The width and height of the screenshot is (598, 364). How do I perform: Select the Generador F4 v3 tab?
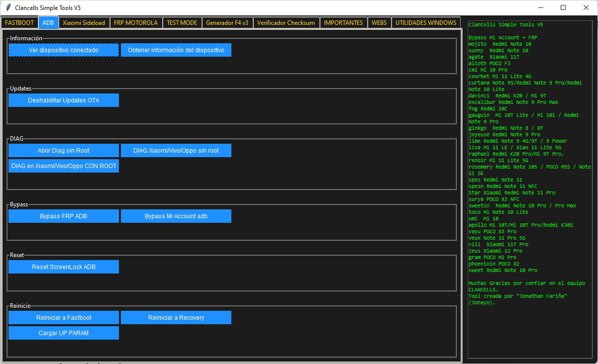pos(227,22)
